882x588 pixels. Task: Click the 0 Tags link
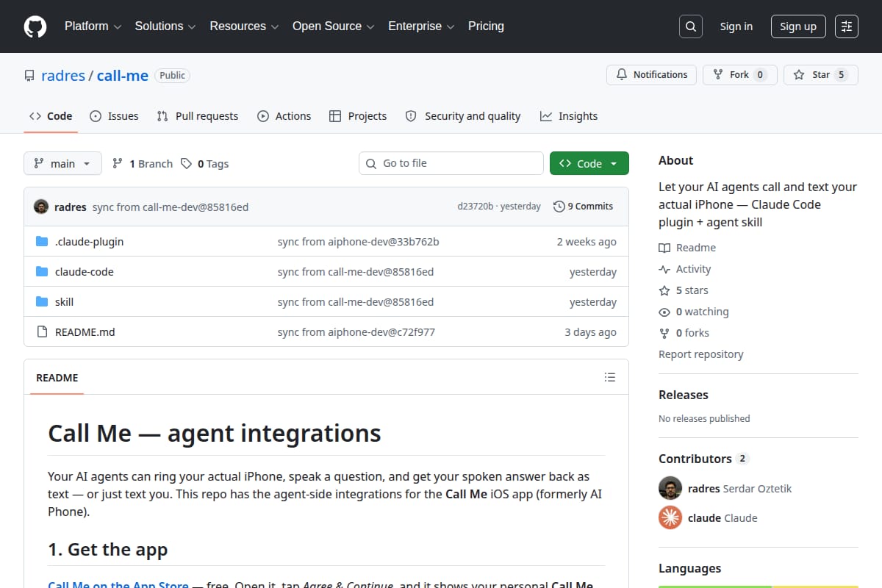[205, 164]
